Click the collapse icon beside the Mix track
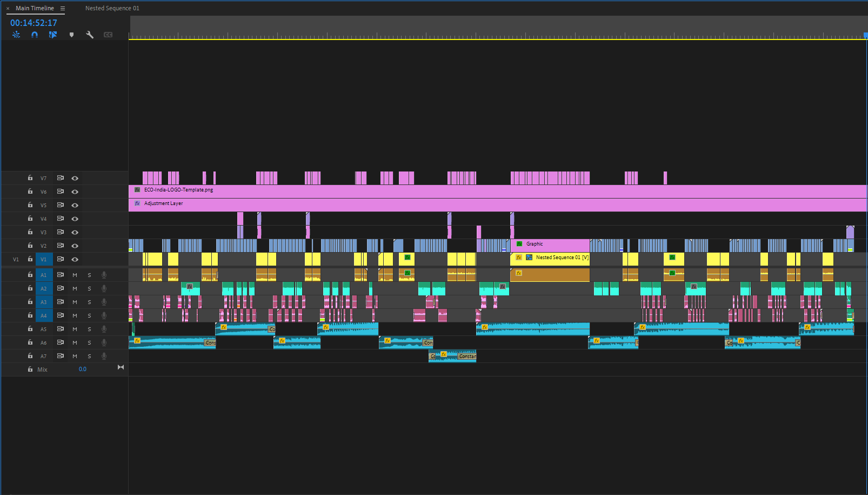Image resolution: width=868 pixels, height=495 pixels. 121,367
